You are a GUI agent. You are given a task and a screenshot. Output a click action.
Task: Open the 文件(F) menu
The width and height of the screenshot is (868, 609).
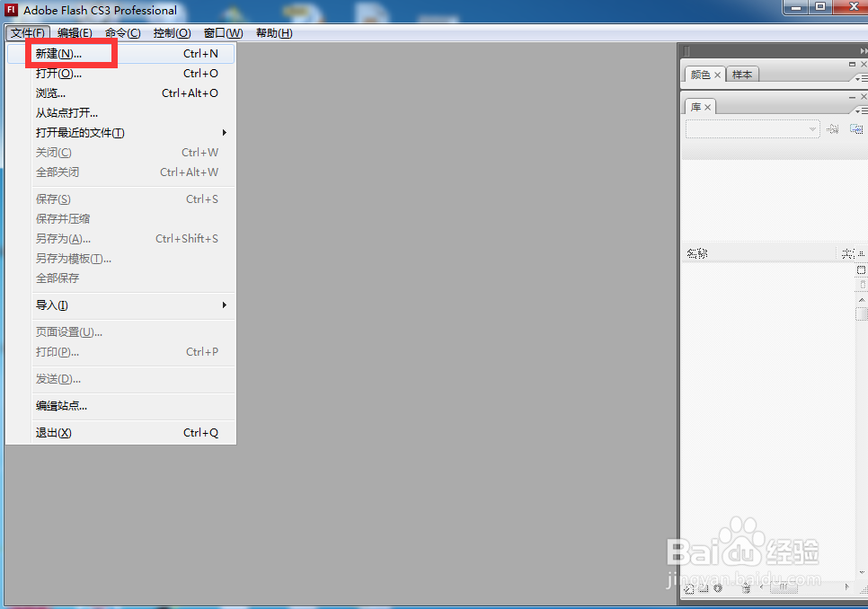pyautogui.click(x=28, y=33)
